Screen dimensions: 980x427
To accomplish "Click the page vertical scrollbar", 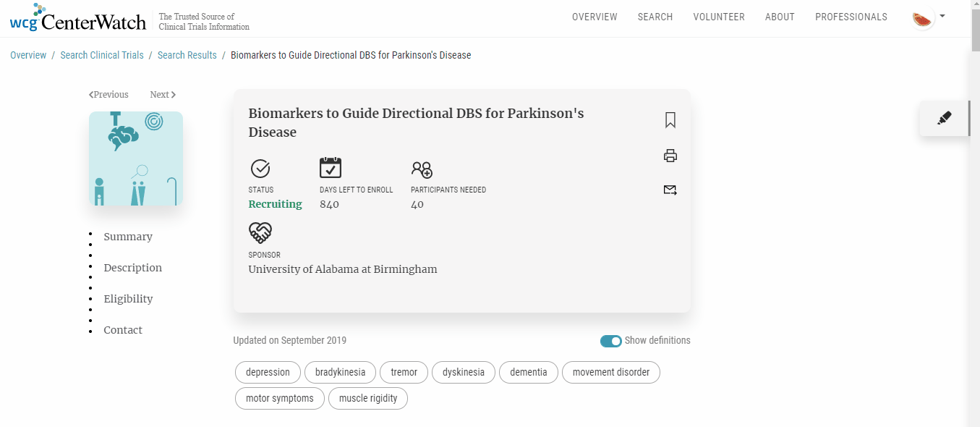I will (x=973, y=217).
